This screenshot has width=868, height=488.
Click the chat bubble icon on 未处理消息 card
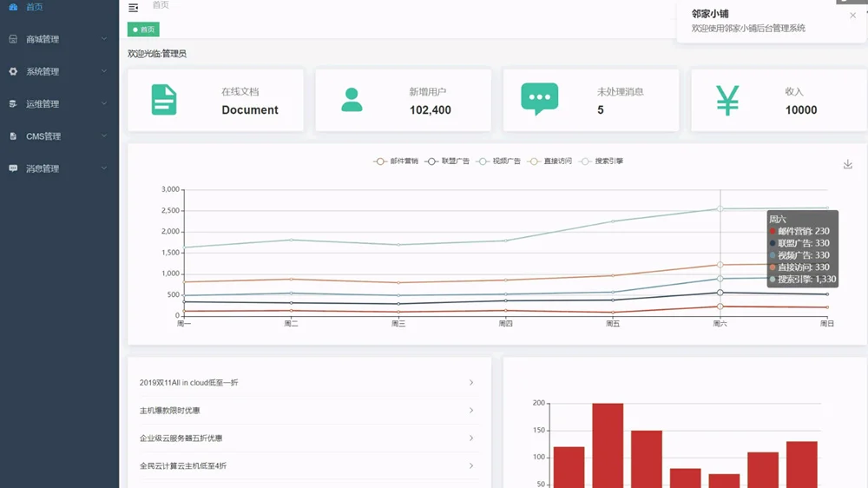pos(539,100)
